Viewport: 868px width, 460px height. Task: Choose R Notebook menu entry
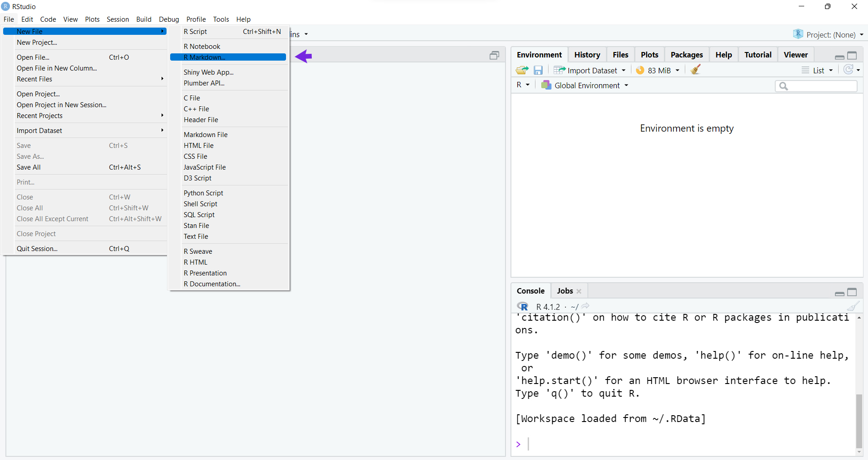pyautogui.click(x=228, y=47)
